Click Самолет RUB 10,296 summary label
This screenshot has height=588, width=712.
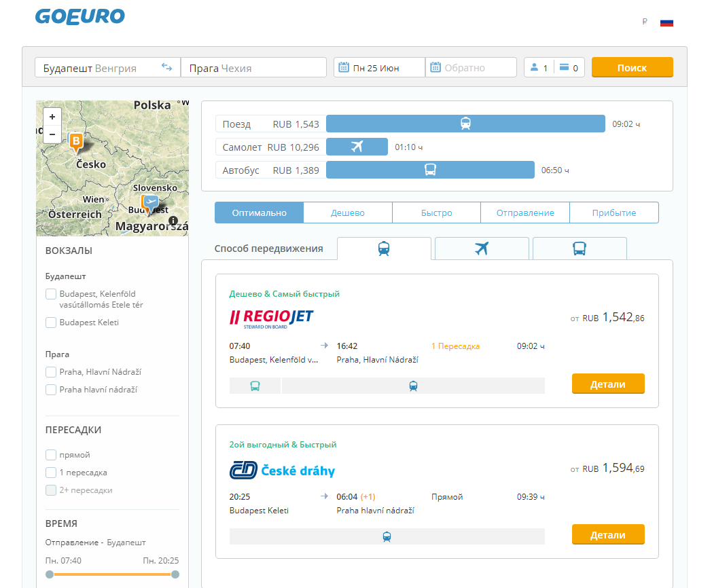(x=270, y=147)
